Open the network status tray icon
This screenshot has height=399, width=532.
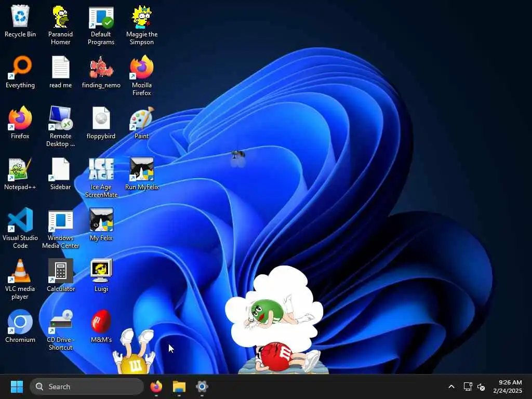[x=468, y=387]
